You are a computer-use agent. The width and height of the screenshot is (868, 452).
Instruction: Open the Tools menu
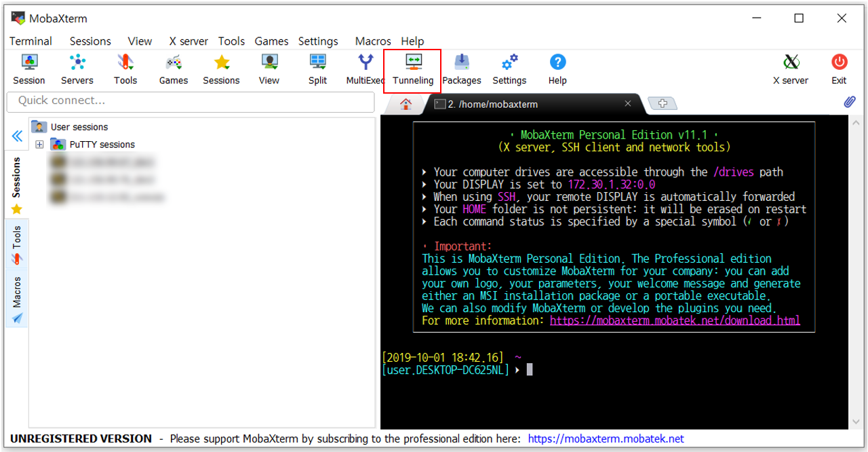tap(231, 41)
